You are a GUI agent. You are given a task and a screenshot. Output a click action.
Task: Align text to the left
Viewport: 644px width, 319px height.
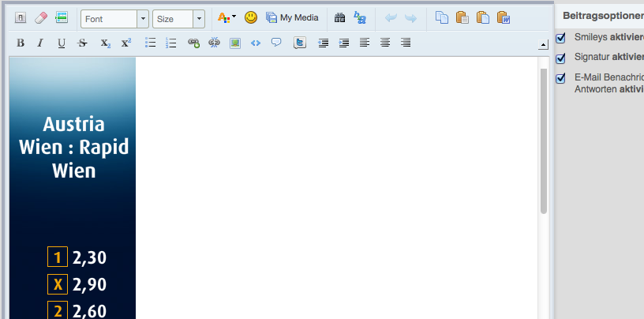pyautogui.click(x=365, y=43)
